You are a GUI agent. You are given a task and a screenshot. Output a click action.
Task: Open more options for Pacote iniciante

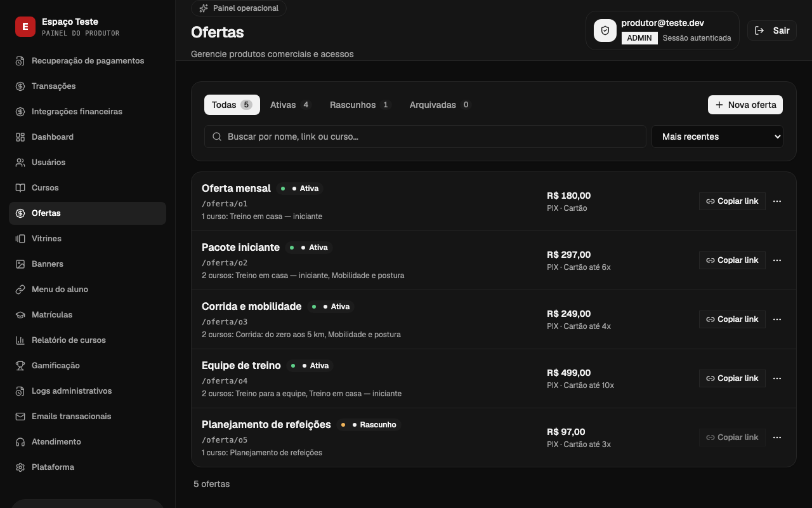click(777, 260)
